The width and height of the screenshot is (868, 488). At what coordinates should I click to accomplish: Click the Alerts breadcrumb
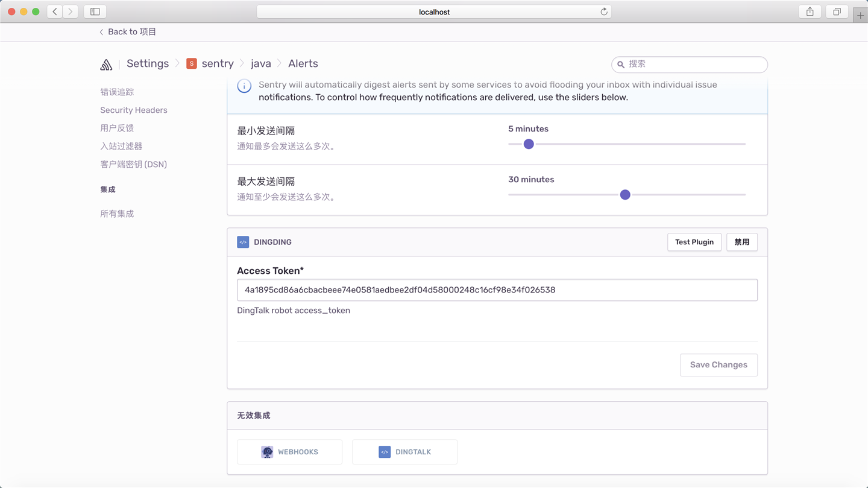click(303, 63)
